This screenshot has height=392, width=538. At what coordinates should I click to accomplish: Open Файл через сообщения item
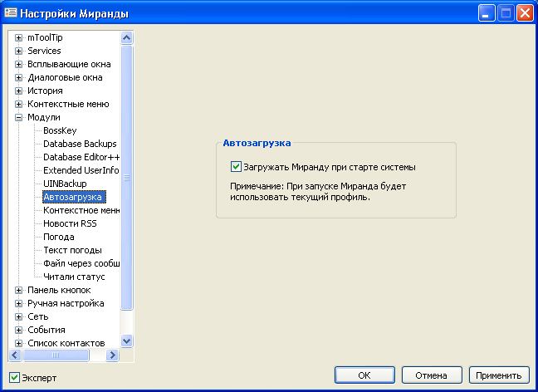pyautogui.click(x=81, y=263)
